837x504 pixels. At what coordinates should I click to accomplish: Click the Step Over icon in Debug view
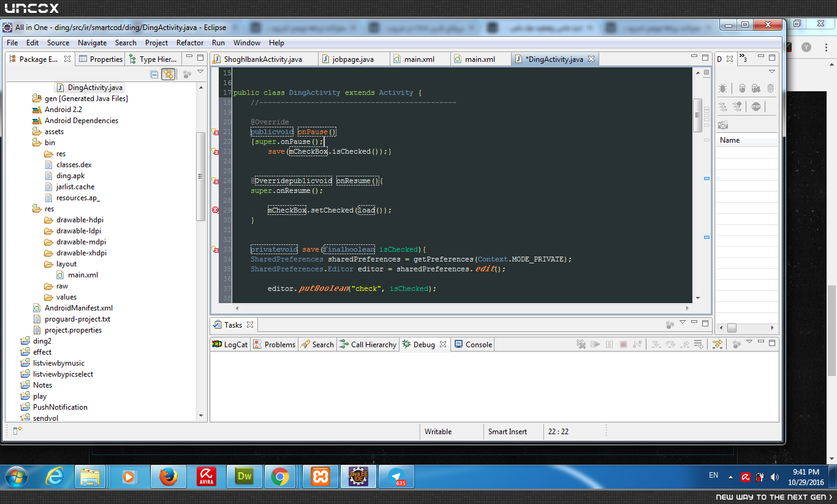(x=670, y=345)
